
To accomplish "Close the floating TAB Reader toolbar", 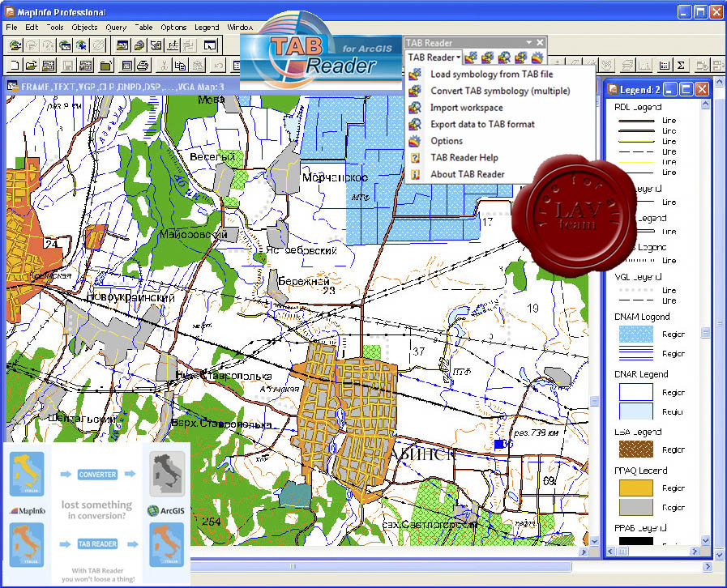I will pyautogui.click(x=540, y=43).
